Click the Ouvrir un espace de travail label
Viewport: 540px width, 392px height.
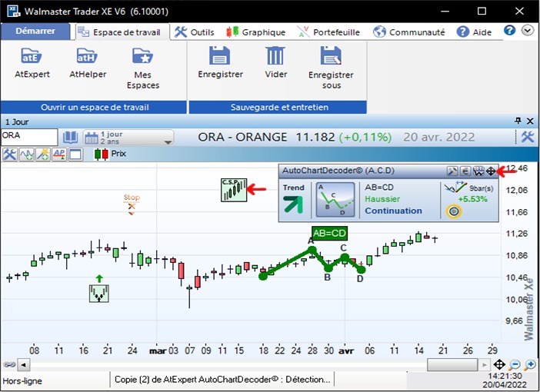(95, 107)
